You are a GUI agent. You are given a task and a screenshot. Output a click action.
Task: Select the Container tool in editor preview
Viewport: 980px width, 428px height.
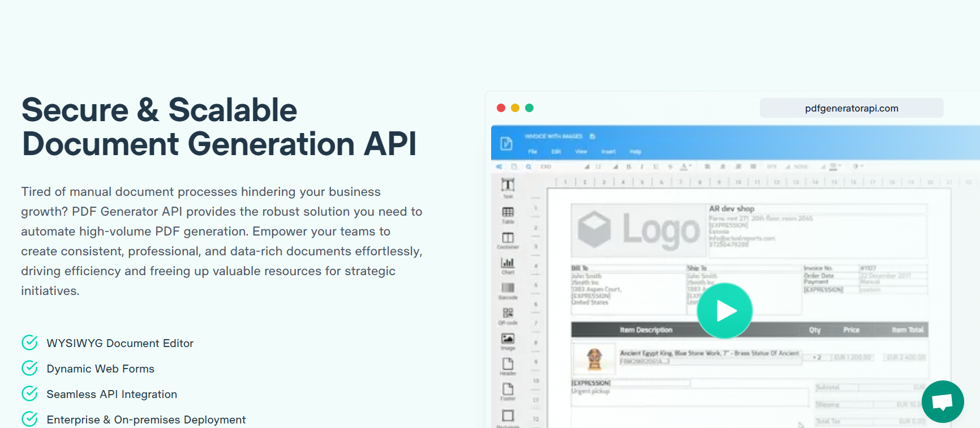[x=508, y=240]
